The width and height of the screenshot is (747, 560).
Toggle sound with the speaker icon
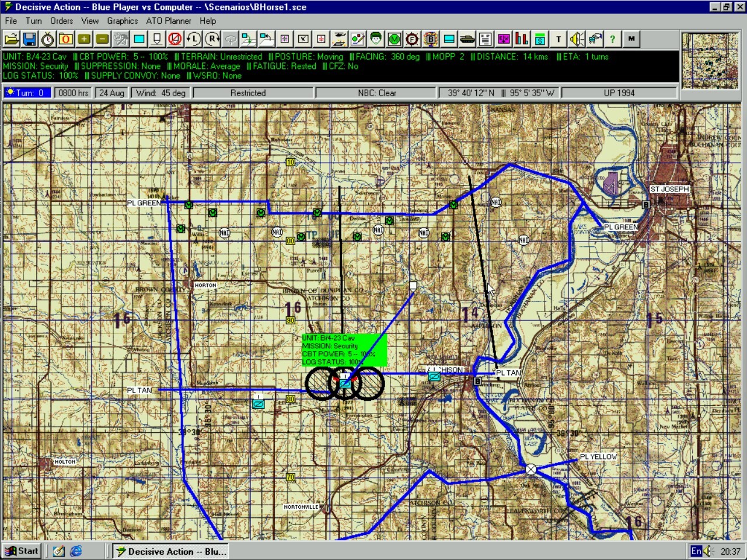[577, 39]
